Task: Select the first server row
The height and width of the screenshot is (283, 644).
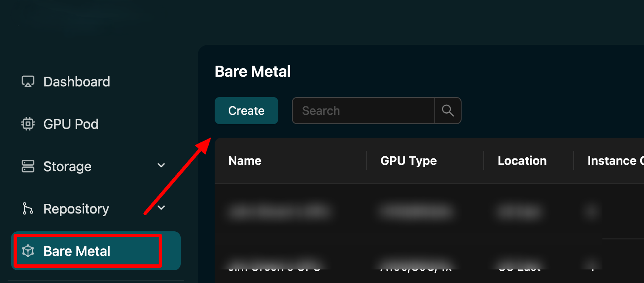Action: [x=382, y=212]
